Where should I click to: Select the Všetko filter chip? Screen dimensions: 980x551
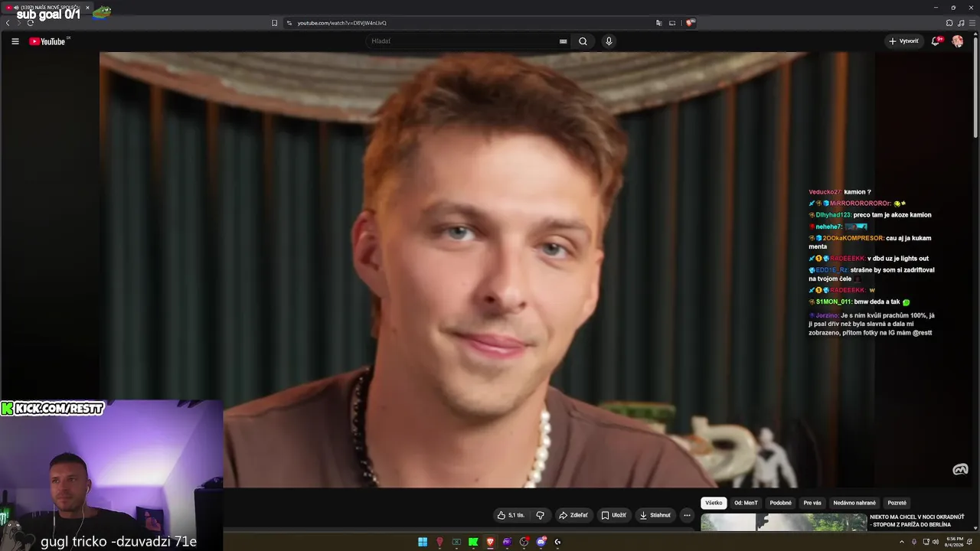coord(714,503)
